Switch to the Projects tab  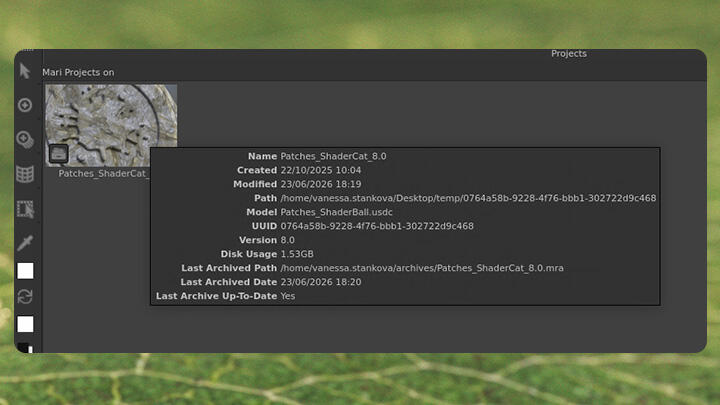[569, 54]
